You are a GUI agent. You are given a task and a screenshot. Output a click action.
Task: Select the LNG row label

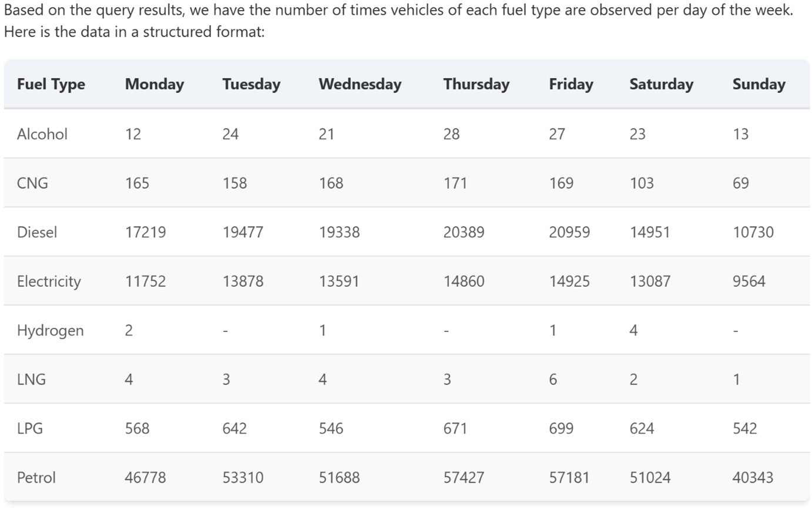pos(32,379)
